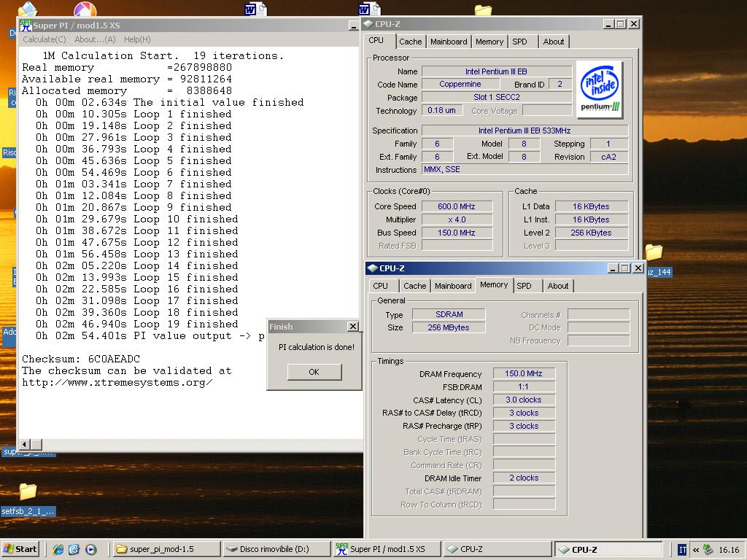The width and height of the screenshot is (747, 560).
Task: Click Specification field Intel Pentium III EB 533MHz
Action: (x=525, y=131)
